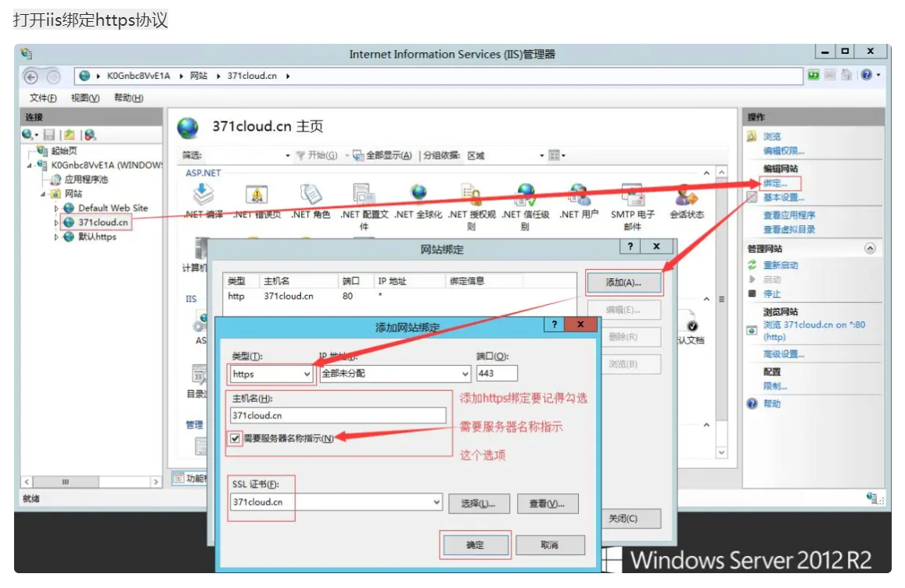Expand the 默认https tree node arrow
Viewport: 905px width, 588px height.
(x=56, y=237)
